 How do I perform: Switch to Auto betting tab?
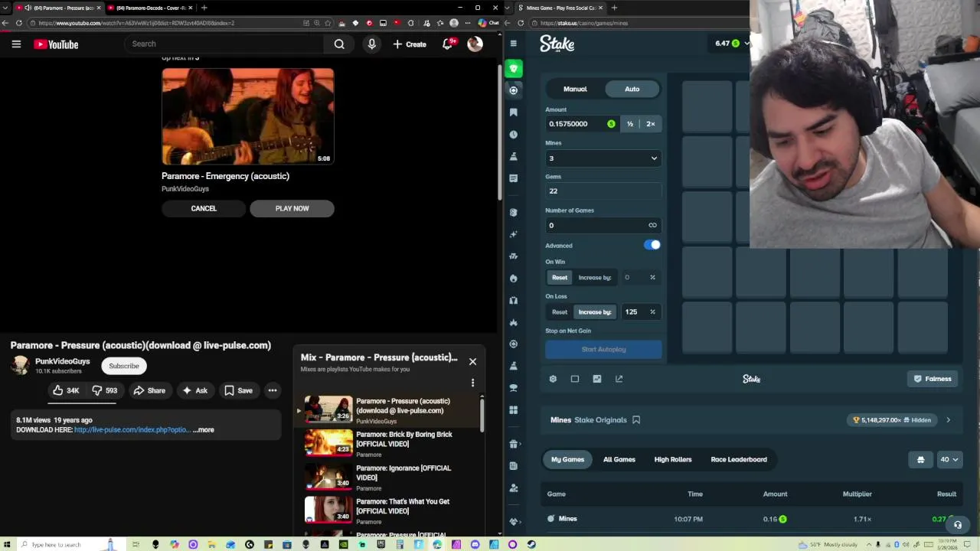(632, 89)
